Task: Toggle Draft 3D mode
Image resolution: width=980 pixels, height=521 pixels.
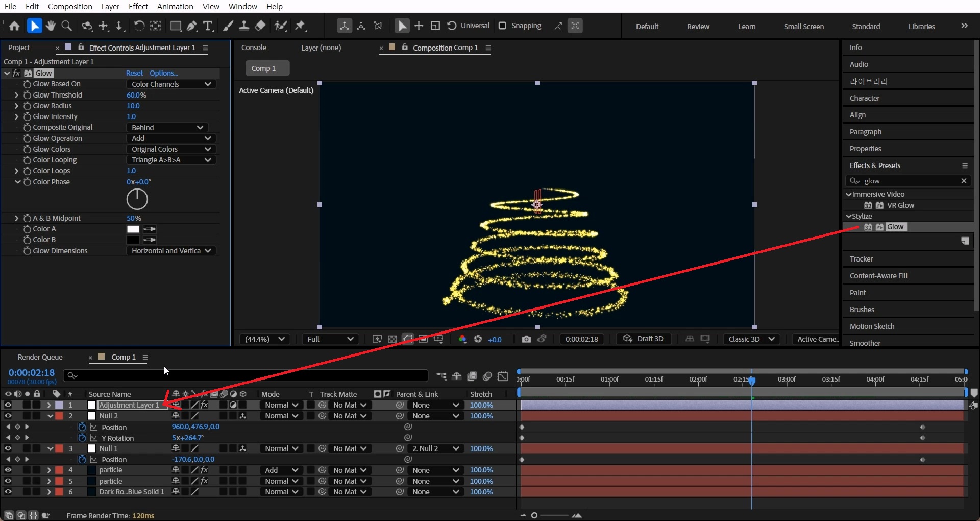Action: [644, 339]
